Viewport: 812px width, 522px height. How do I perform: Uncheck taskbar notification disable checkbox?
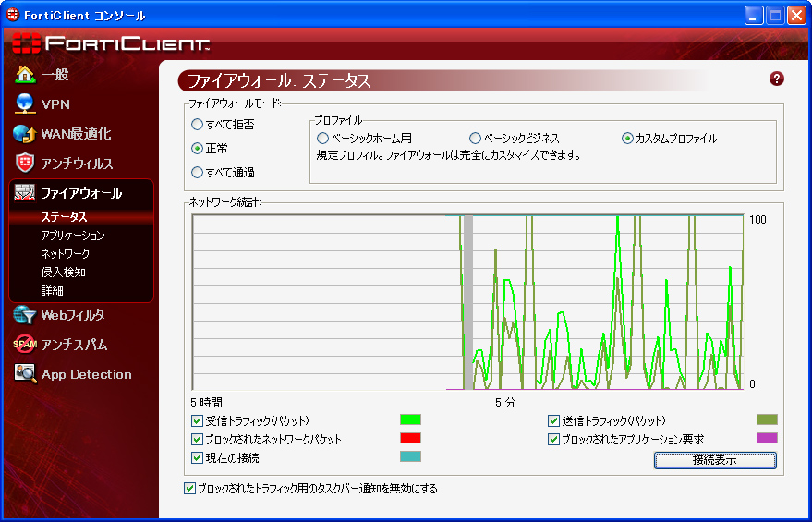[189, 489]
